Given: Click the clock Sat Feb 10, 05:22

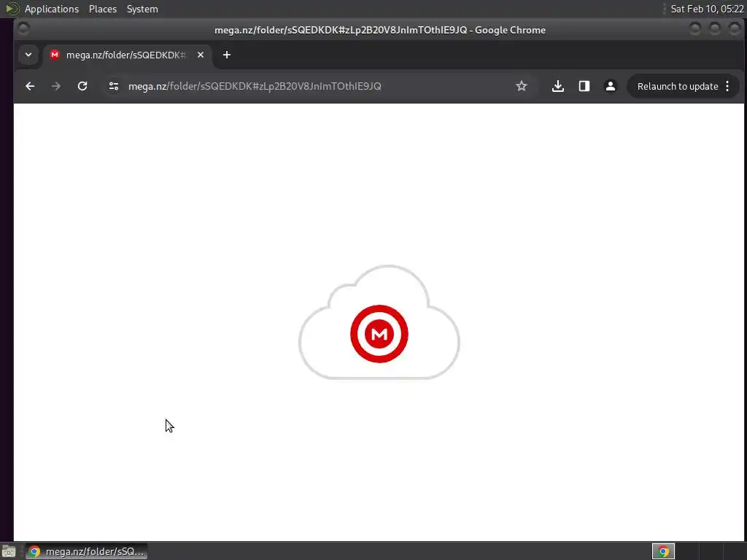Looking at the screenshot, I should coord(707,9).
